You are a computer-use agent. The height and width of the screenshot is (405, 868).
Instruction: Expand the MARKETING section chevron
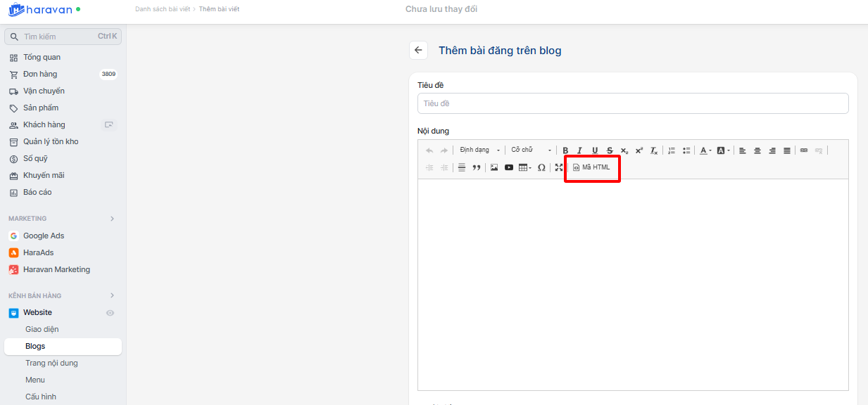pos(112,219)
